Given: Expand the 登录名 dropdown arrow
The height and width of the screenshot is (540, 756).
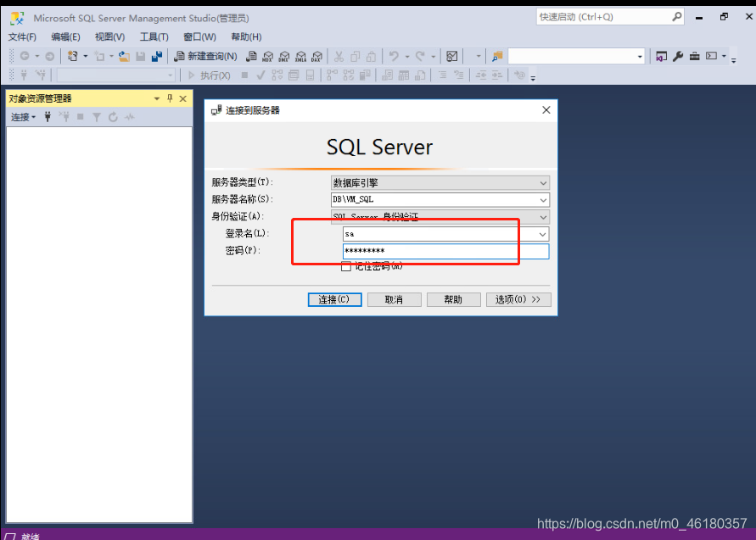Looking at the screenshot, I should tap(542, 234).
